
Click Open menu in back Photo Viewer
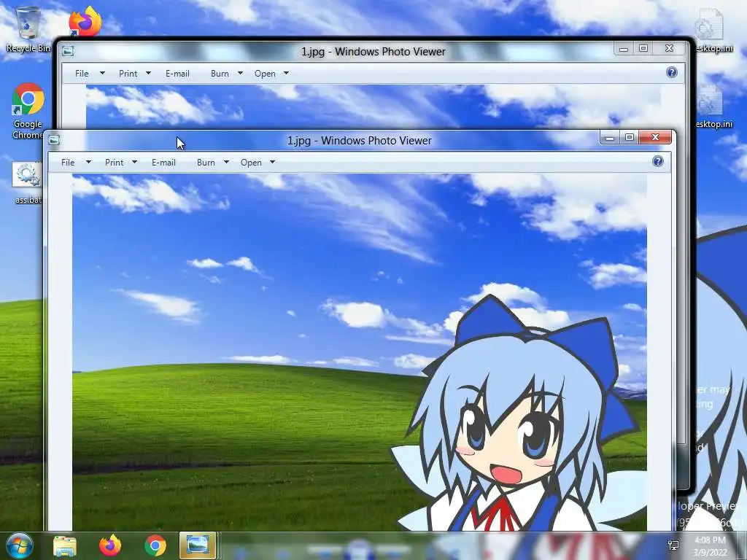(x=265, y=74)
